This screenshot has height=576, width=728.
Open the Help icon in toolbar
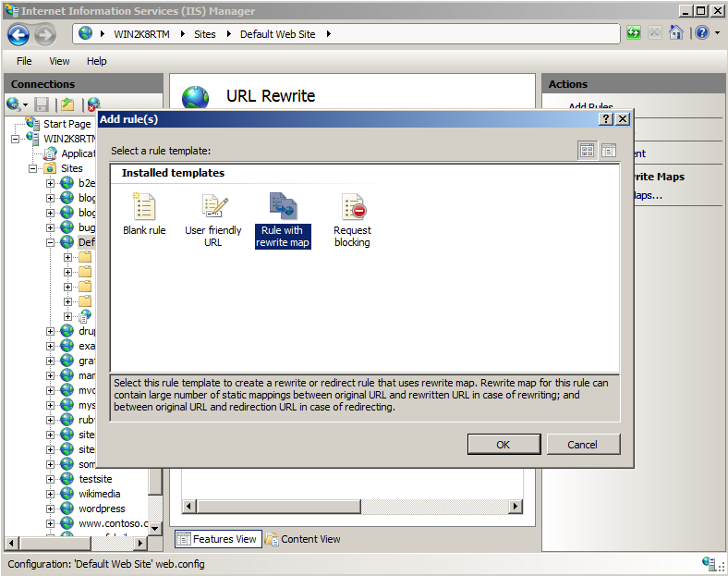702,32
